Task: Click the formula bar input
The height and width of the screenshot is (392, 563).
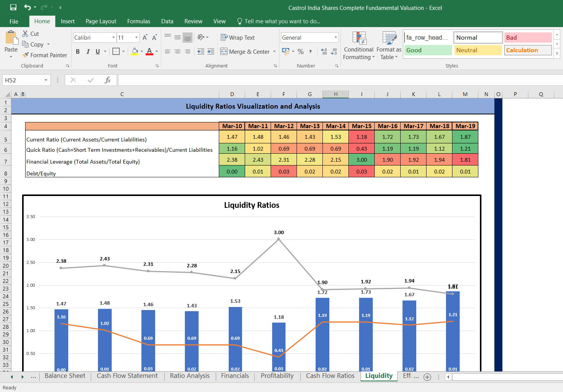Action: 340,80
